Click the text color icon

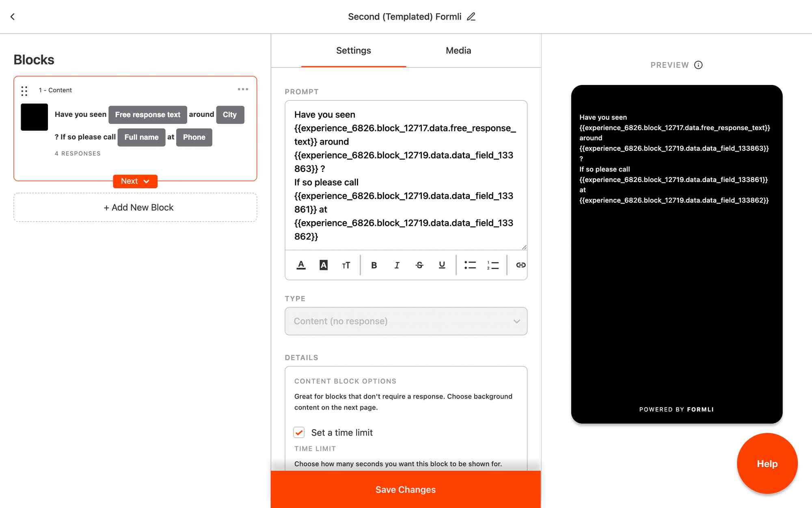[x=301, y=265]
